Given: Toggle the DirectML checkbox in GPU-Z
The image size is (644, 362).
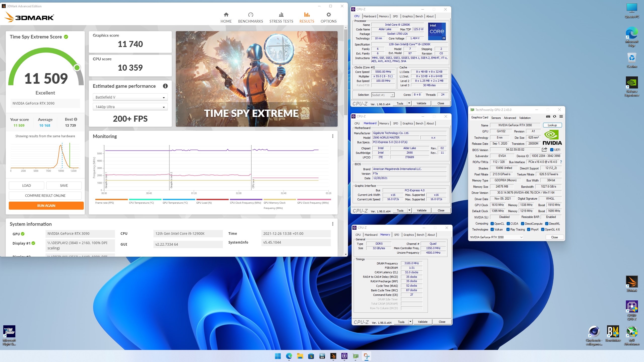Looking at the screenshot, I should click(547, 224).
